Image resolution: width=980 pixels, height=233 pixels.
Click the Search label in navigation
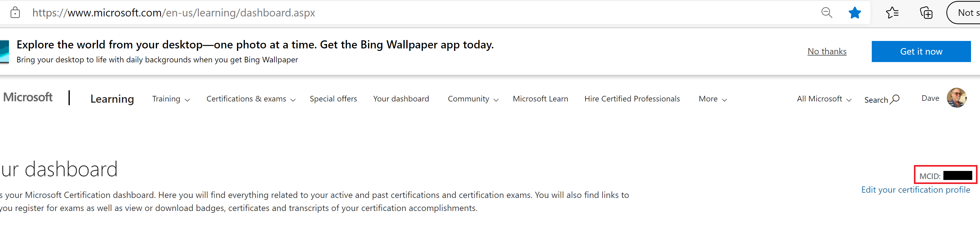tap(876, 100)
